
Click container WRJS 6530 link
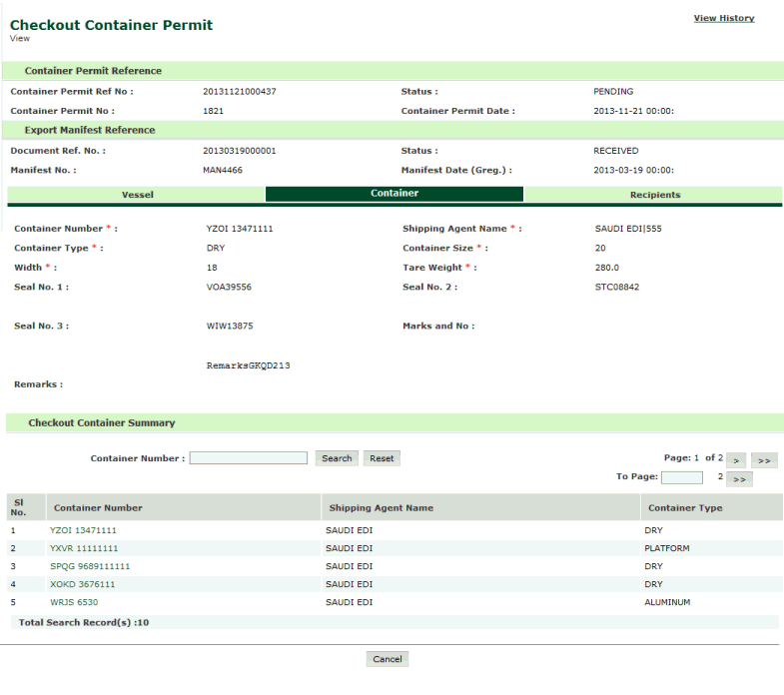pos(74,602)
